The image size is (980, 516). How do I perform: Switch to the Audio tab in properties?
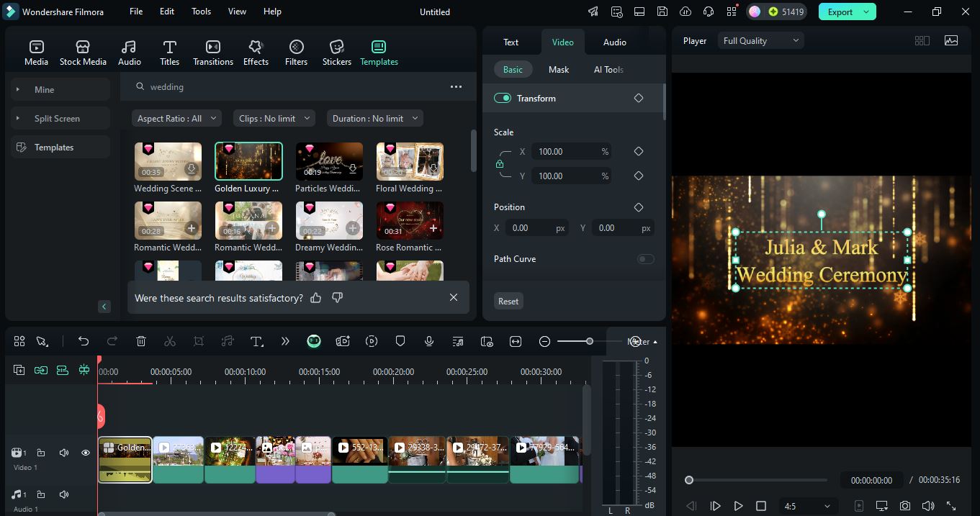pyautogui.click(x=614, y=42)
